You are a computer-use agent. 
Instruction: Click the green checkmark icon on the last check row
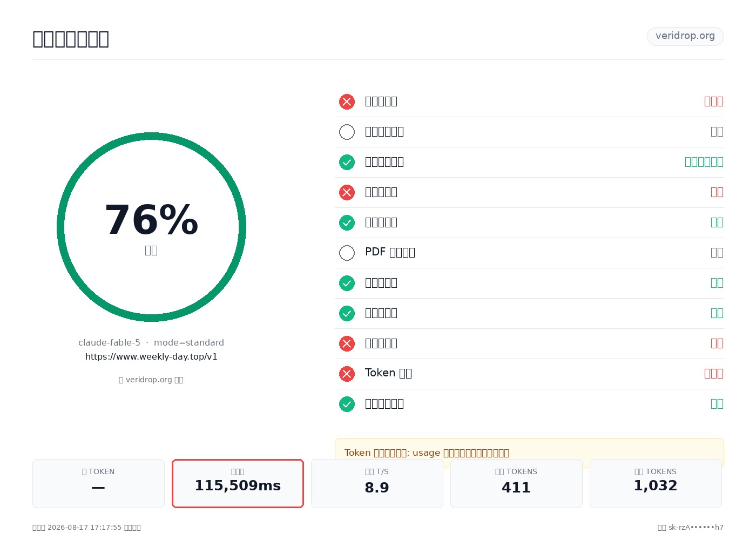(x=347, y=404)
